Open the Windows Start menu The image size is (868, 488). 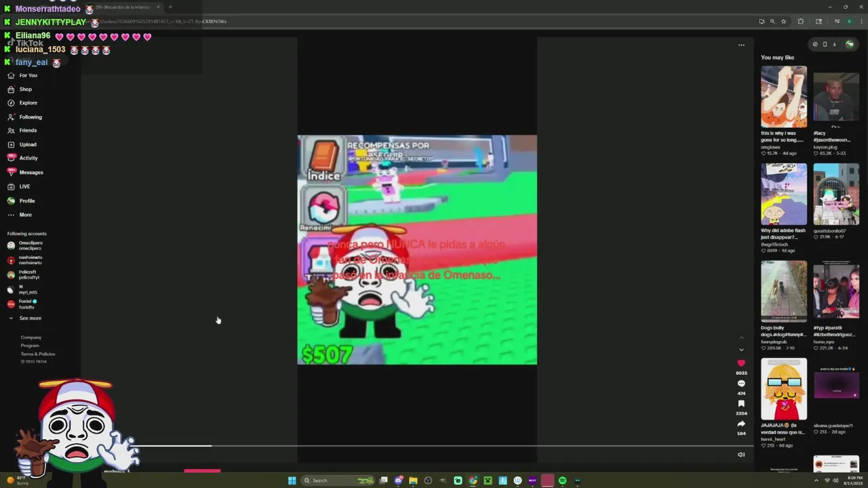(292, 481)
